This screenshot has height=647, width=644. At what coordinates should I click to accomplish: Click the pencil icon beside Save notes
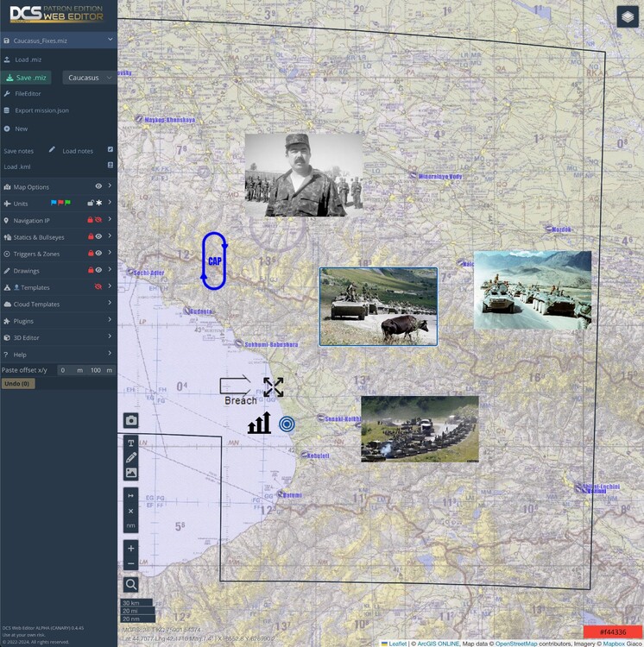coord(52,150)
